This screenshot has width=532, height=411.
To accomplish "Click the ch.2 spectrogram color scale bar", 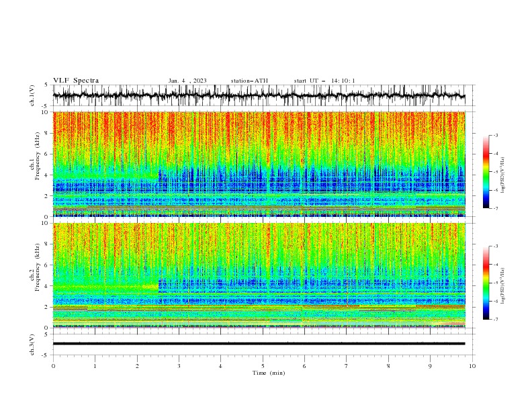I will 486,283.
